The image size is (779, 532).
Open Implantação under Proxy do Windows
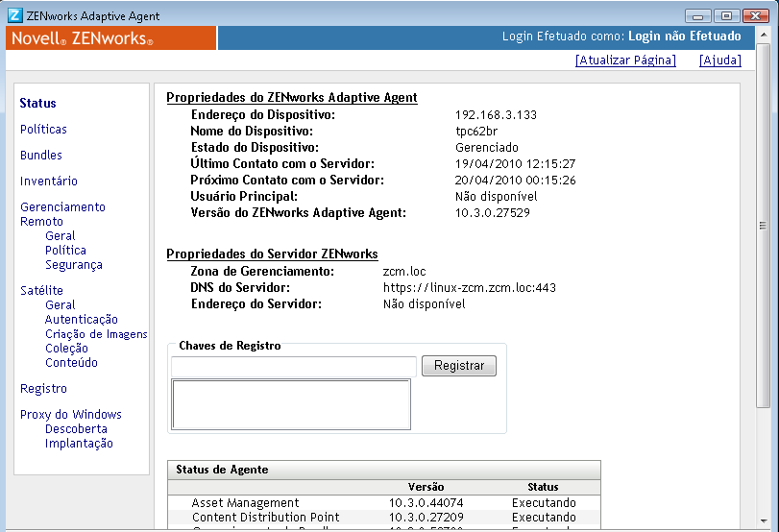pyautogui.click(x=79, y=443)
